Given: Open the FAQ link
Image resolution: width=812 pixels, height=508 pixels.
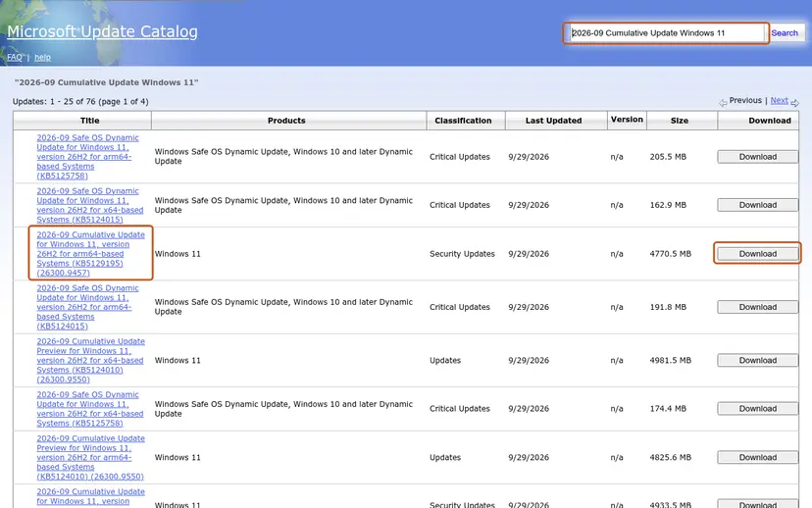Looking at the screenshot, I should point(15,58).
